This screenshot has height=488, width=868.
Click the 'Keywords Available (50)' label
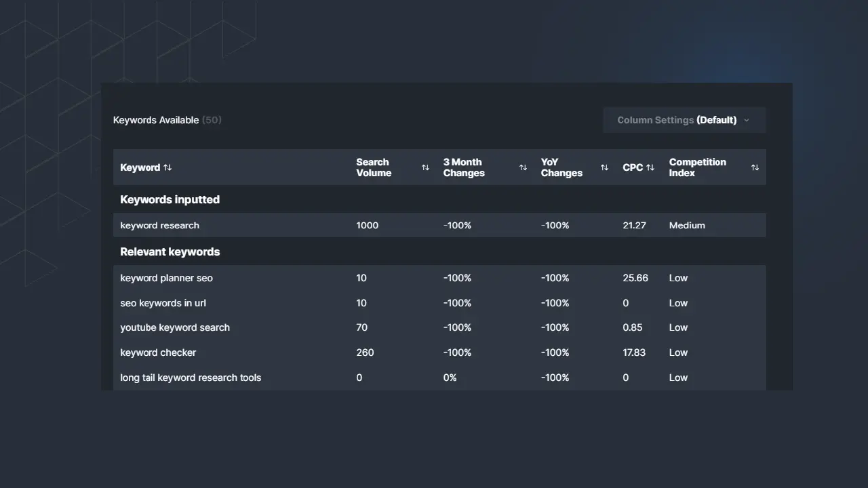coord(167,120)
